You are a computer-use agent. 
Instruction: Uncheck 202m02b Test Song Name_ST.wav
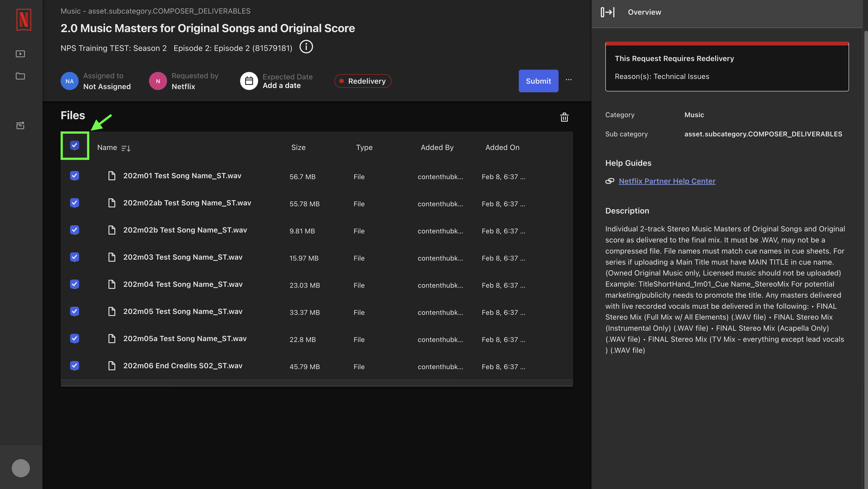74,230
